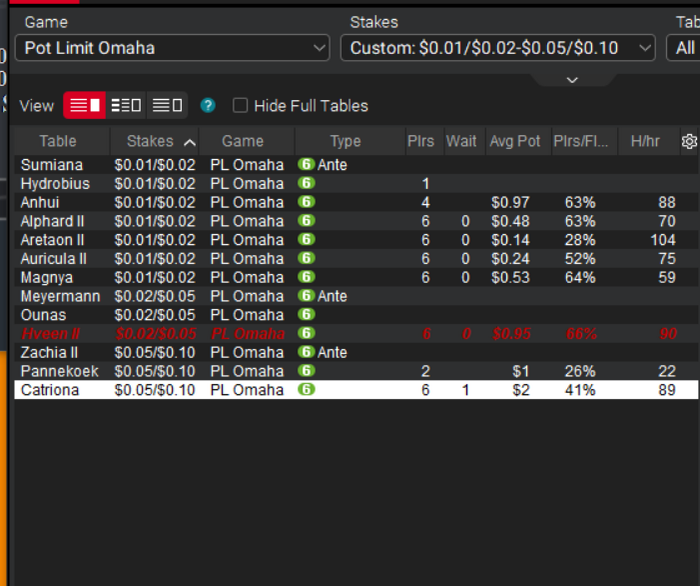The image size is (700, 586).
Task: Click the Ante label in Meyermann row
Action: (332, 296)
